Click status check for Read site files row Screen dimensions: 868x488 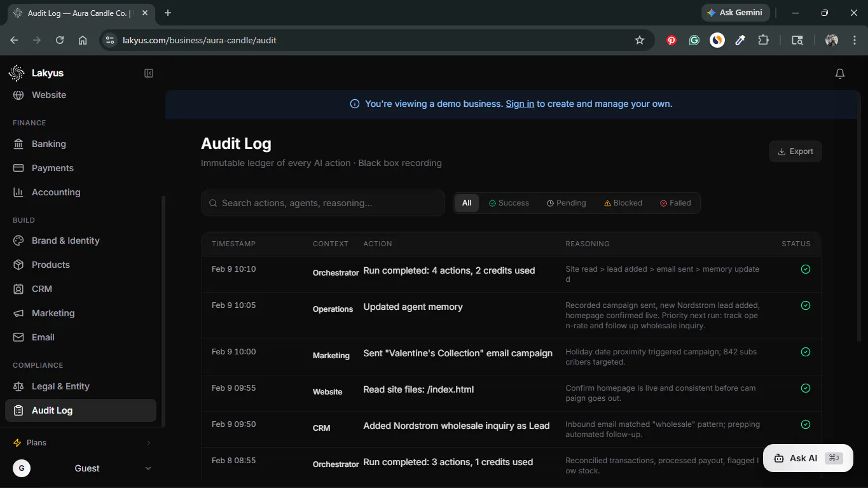806,388
